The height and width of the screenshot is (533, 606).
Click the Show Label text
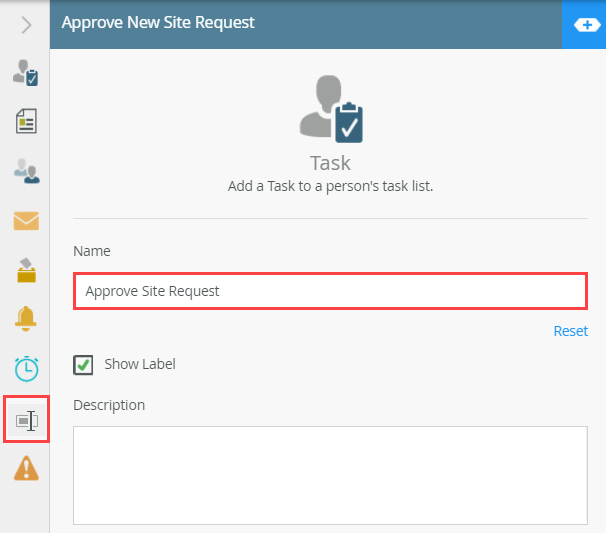(x=140, y=364)
